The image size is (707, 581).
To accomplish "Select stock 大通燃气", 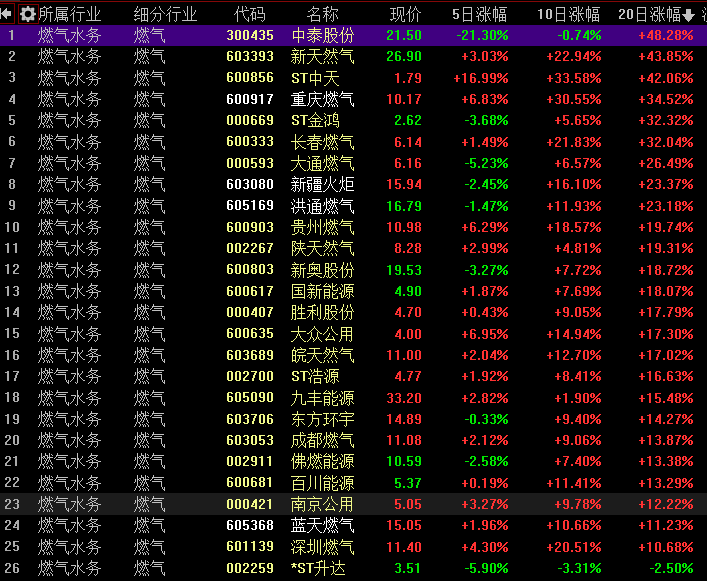I will pos(323,163).
